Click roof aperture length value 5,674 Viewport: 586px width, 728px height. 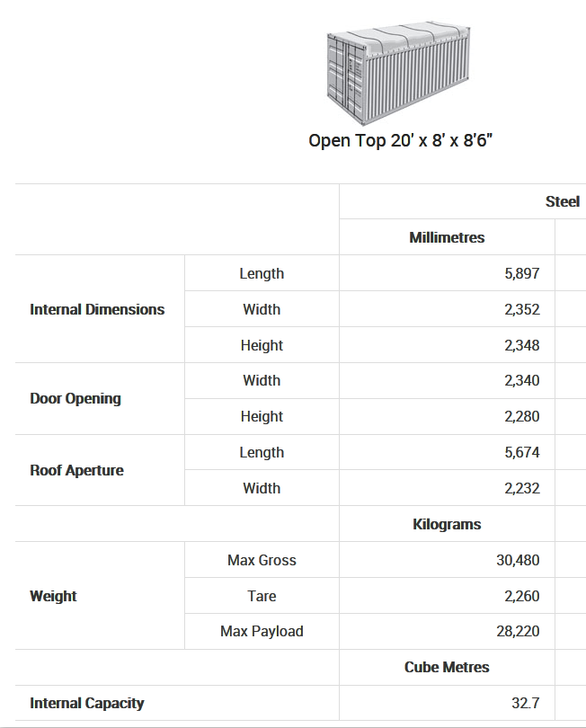(x=522, y=452)
